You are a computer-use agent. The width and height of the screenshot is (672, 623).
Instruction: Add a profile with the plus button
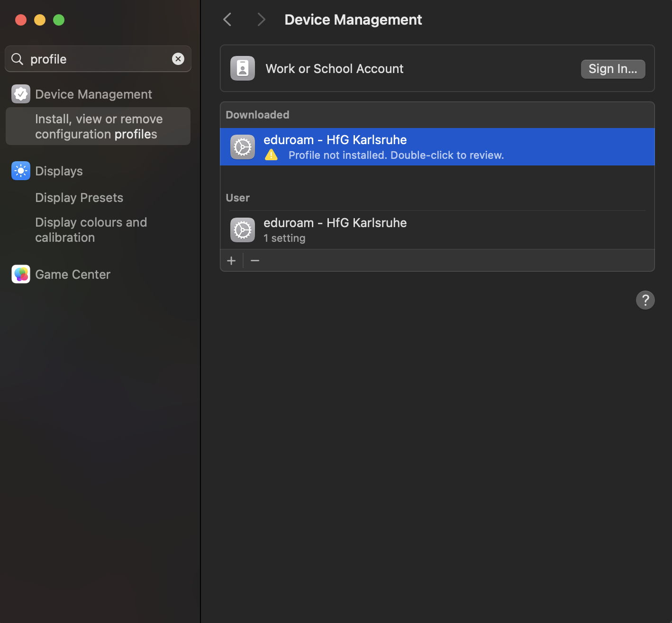(231, 261)
